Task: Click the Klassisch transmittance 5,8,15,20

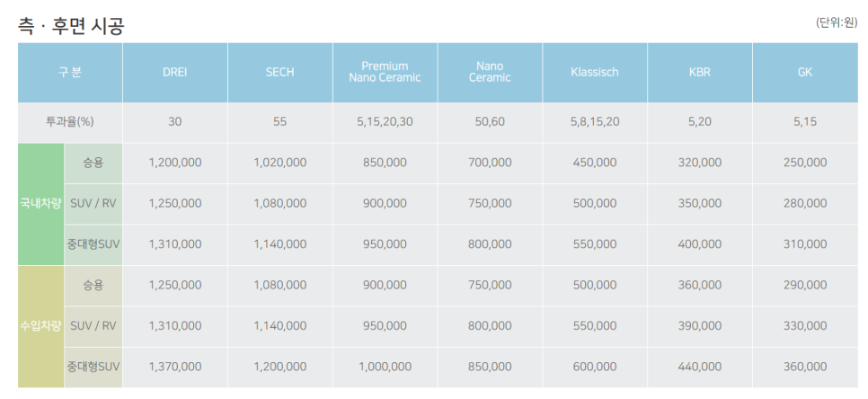Action: [x=595, y=122]
